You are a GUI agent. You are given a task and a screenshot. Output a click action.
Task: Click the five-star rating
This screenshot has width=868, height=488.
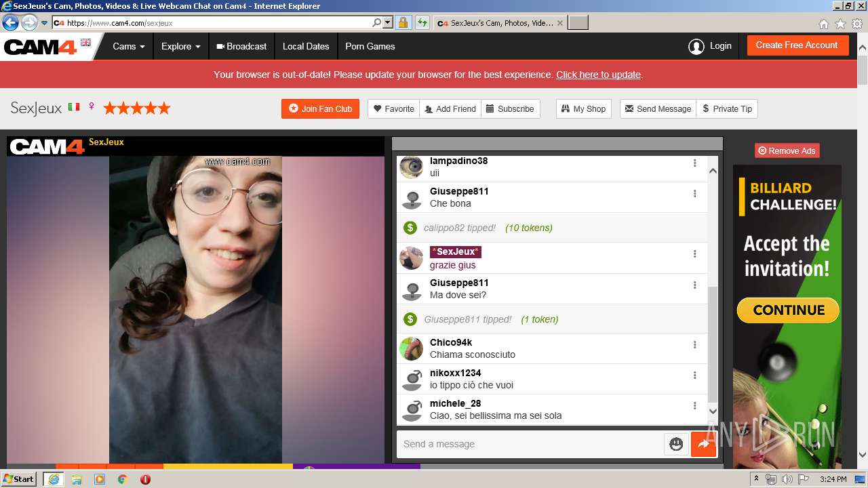point(136,108)
